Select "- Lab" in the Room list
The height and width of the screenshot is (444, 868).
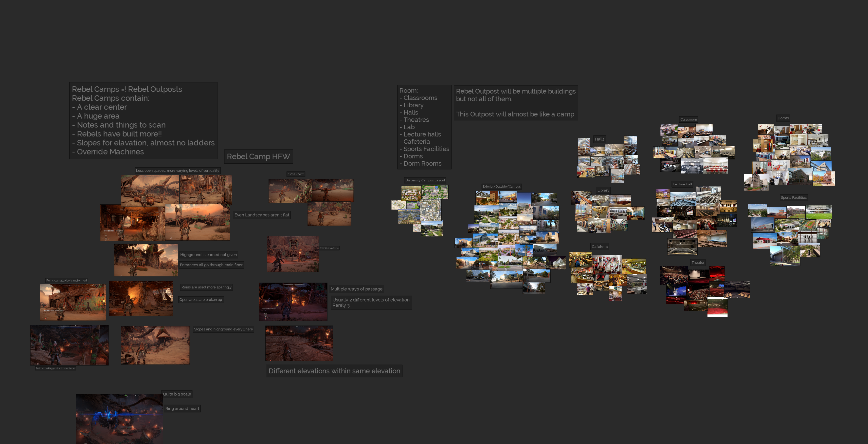tap(407, 127)
